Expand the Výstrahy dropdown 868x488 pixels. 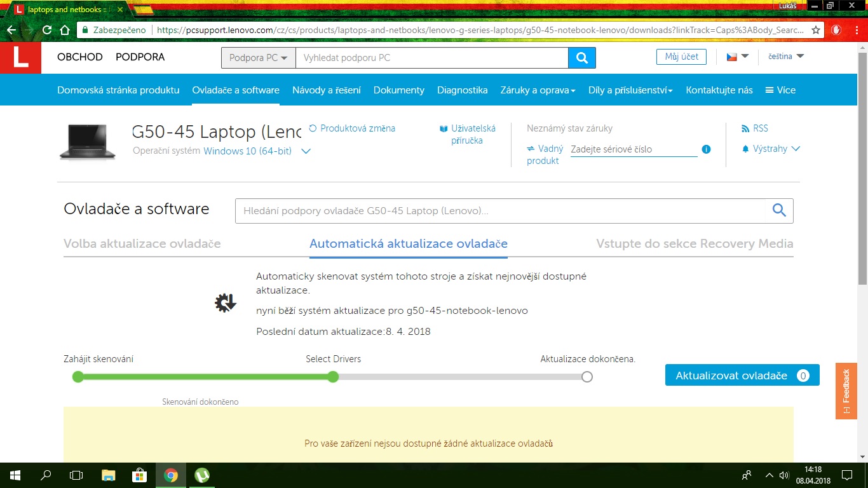pos(771,149)
